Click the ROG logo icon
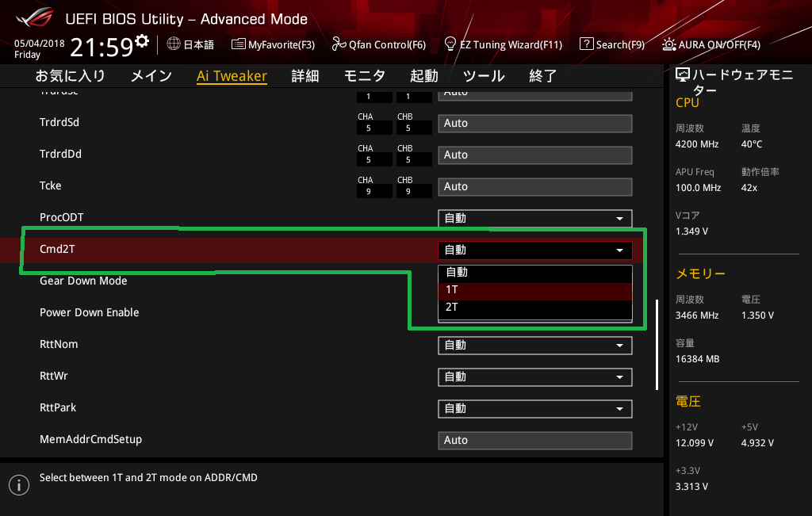 click(34, 17)
